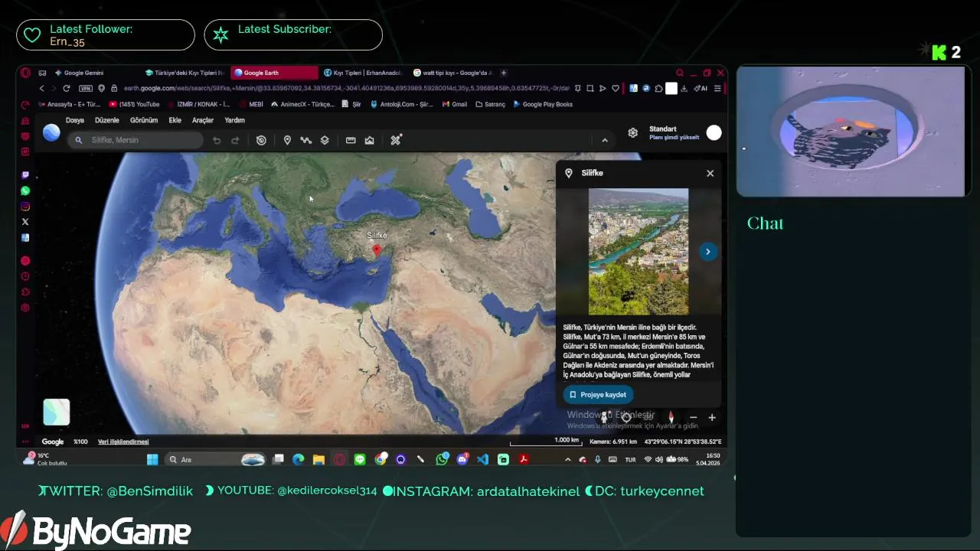980x551 pixels.
Task: Click the Projeye kaydet button
Action: point(598,395)
